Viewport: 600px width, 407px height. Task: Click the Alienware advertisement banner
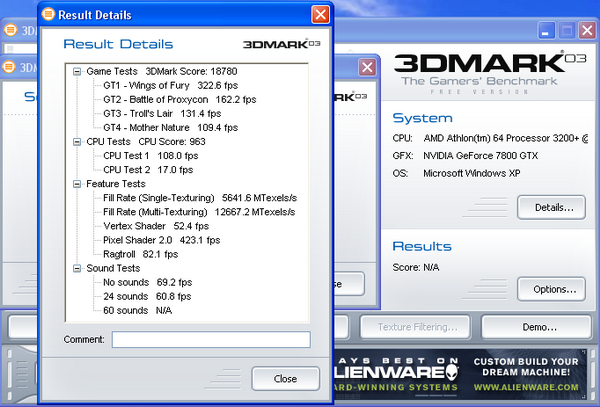(x=460, y=374)
